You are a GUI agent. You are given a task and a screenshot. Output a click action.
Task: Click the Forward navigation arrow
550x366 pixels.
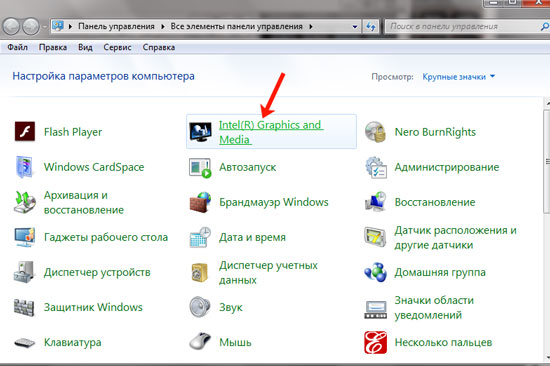point(31,27)
